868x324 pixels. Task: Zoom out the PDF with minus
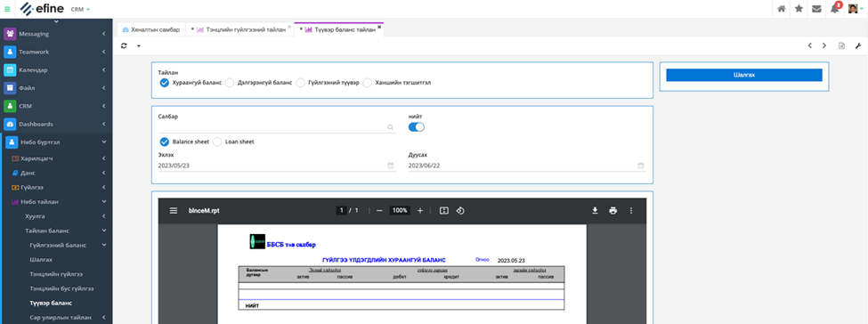tap(379, 210)
